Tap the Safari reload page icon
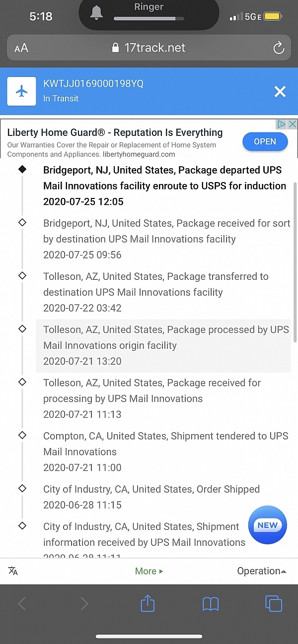Viewport: 298px width, 644px height. [279, 48]
